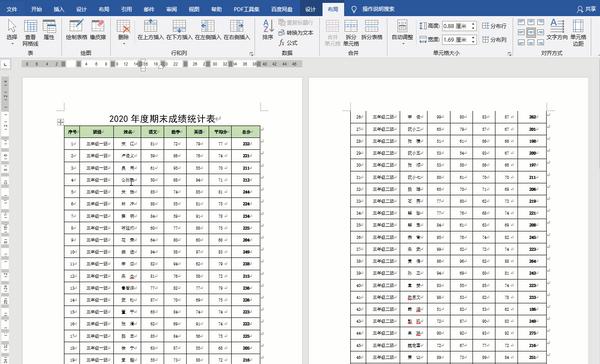Switch to the Help (帮助) tab
Screen dimensions: 600x364
(217, 9)
